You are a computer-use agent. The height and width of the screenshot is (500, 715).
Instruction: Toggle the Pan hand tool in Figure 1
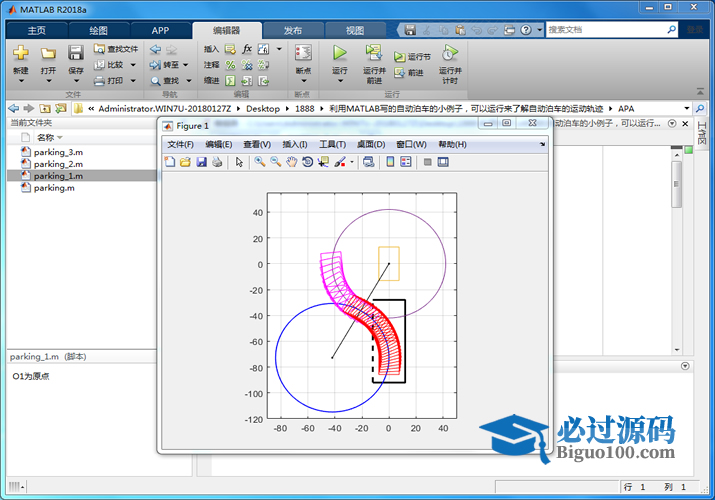[291, 162]
